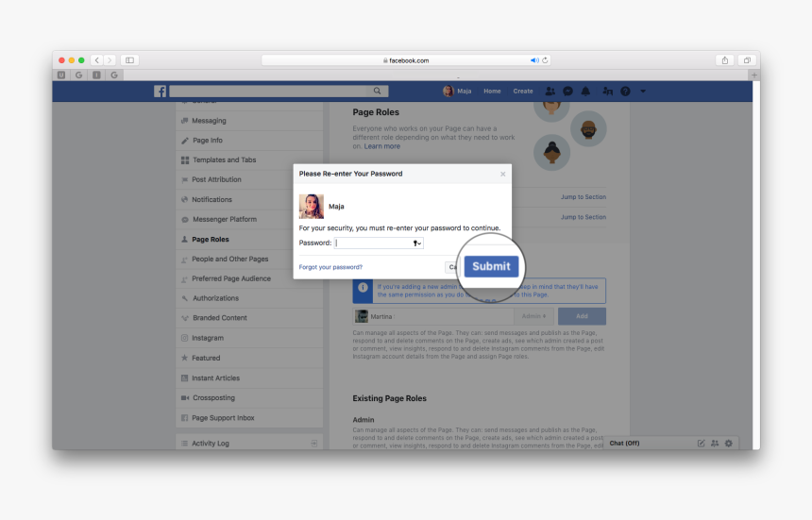This screenshot has height=520, width=812.
Task: Open the Friend Requests icon
Action: [x=550, y=91]
